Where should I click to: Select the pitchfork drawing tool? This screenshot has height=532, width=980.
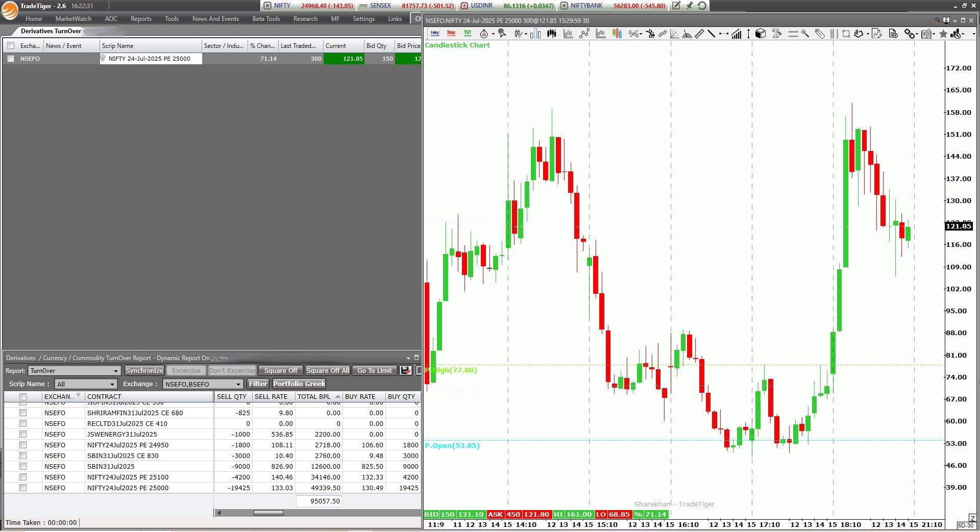805,34
